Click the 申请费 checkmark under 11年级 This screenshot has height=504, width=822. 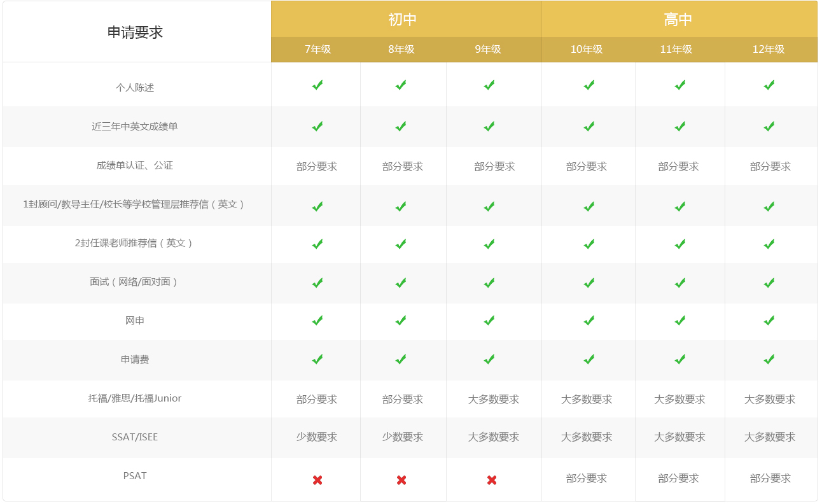pyautogui.click(x=680, y=359)
